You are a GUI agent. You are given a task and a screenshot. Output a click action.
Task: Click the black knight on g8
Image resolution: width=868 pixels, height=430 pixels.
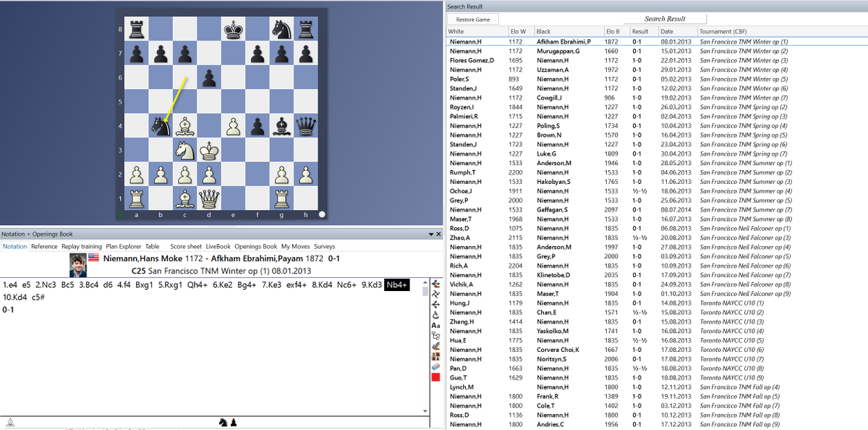point(283,30)
